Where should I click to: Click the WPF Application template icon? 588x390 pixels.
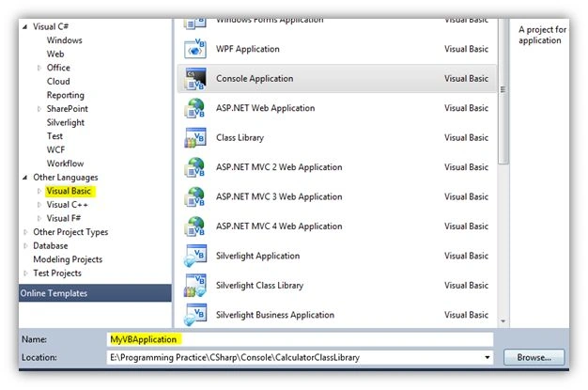click(x=195, y=49)
